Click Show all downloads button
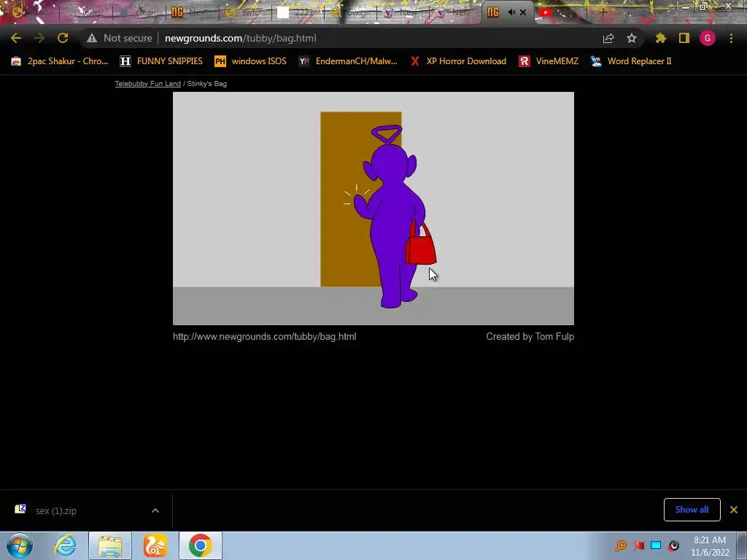 point(692,510)
